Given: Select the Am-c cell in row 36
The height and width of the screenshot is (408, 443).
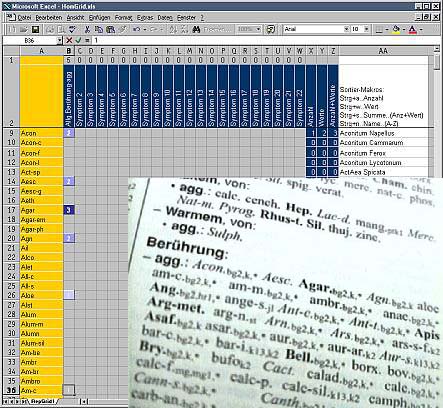Looking at the screenshot, I should (x=42, y=390).
